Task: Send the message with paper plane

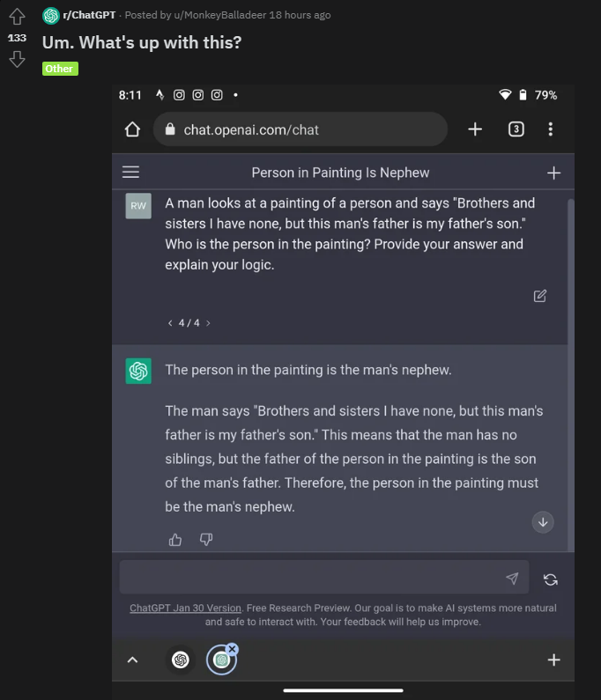Action: click(512, 578)
